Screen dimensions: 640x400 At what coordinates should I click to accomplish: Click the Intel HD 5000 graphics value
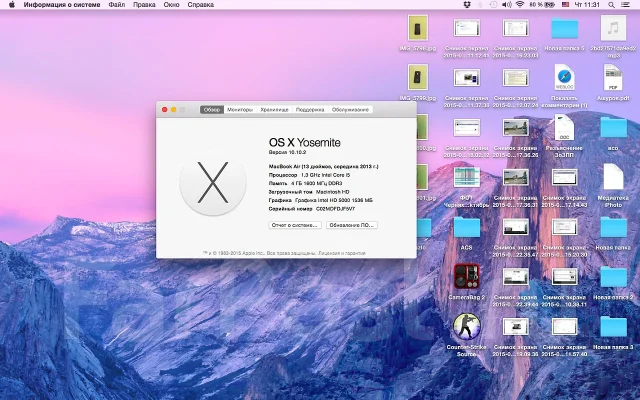tap(333, 200)
